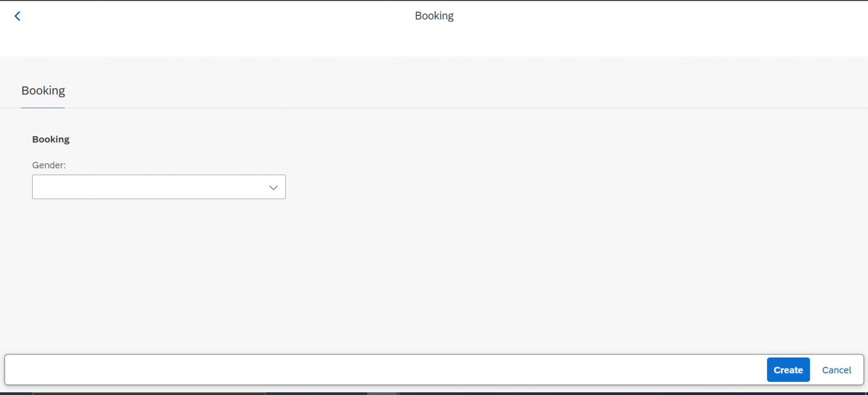Click the Create button

pos(788,370)
